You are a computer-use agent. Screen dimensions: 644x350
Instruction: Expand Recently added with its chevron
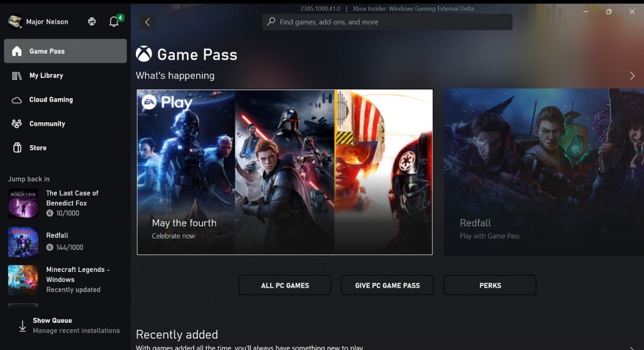[632, 348]
